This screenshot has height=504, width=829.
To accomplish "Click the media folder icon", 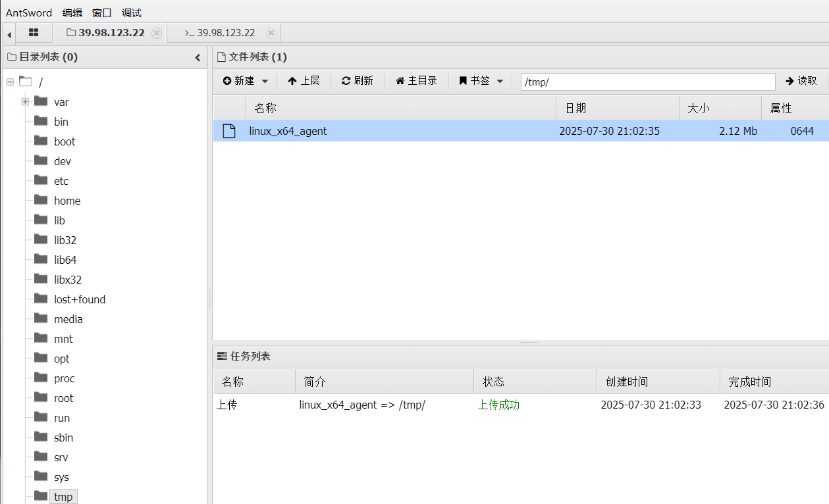I will coord(41,318).
